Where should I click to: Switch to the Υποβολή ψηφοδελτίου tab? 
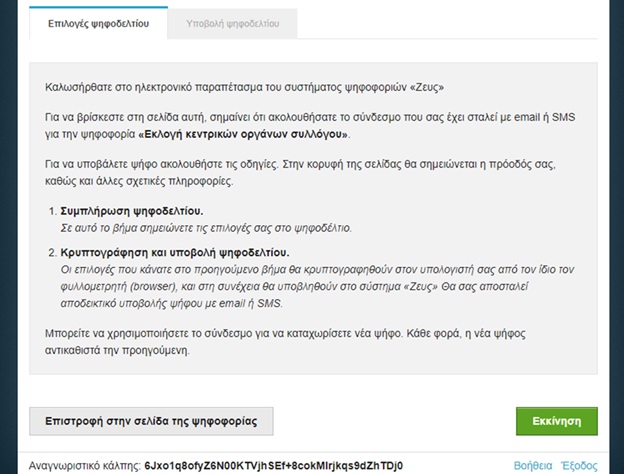click(232, 23)
